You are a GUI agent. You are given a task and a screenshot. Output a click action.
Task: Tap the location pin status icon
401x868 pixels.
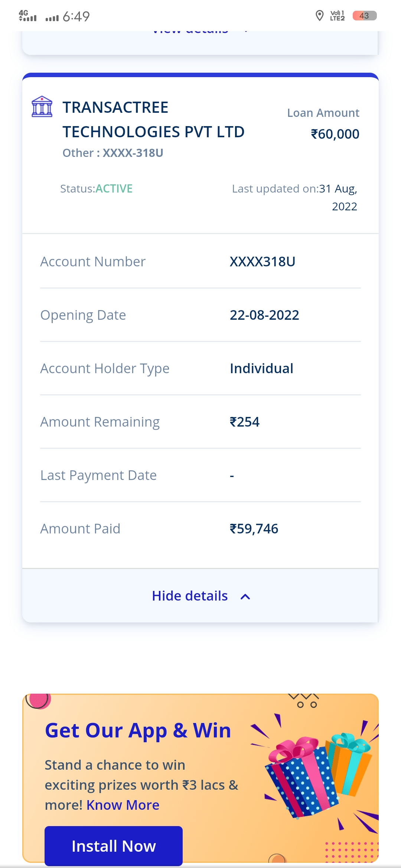pos(319,16)
